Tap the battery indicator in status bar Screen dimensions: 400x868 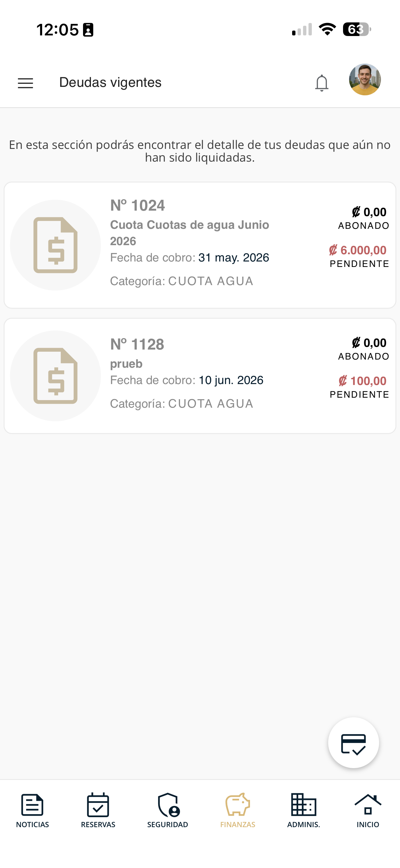(x=357, y=29)
